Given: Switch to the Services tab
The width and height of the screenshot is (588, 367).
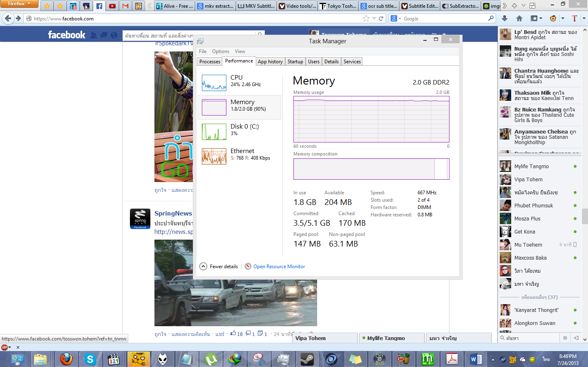Looking at the screenshot, I should coord(352,61).
